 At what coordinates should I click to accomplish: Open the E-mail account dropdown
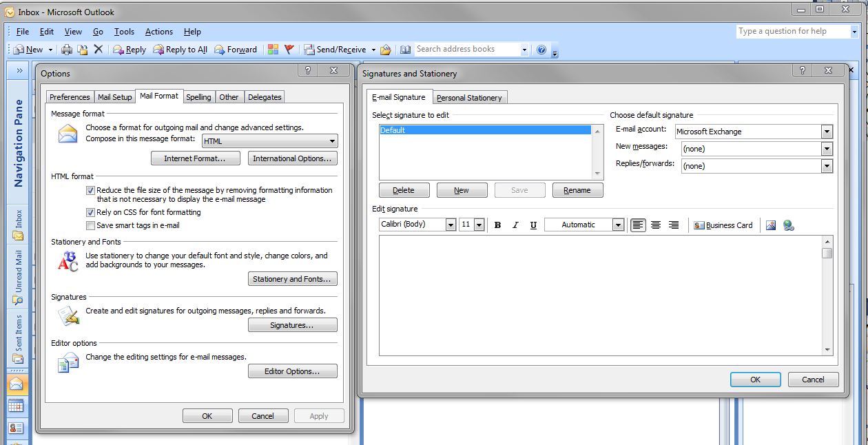[827, 132]
